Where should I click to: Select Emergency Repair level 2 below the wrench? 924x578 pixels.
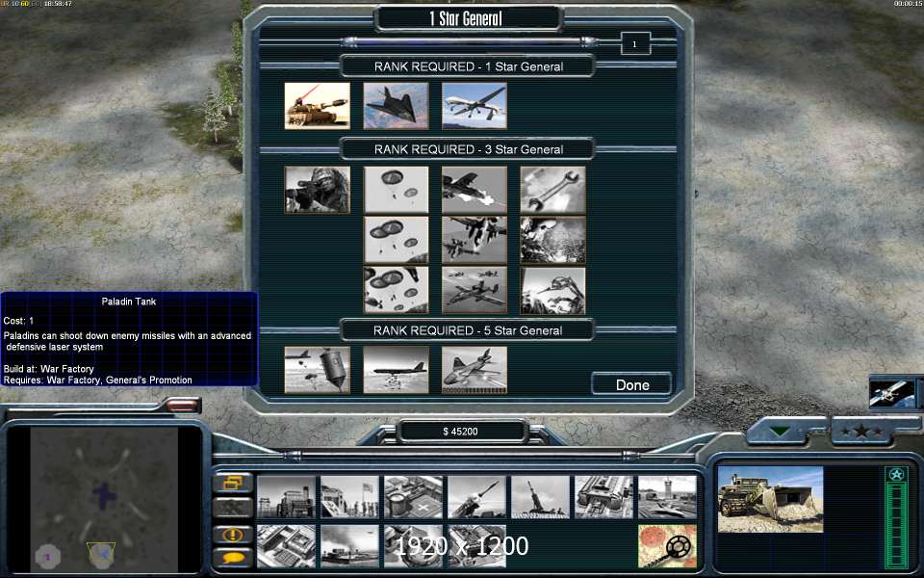click(552, 240)
